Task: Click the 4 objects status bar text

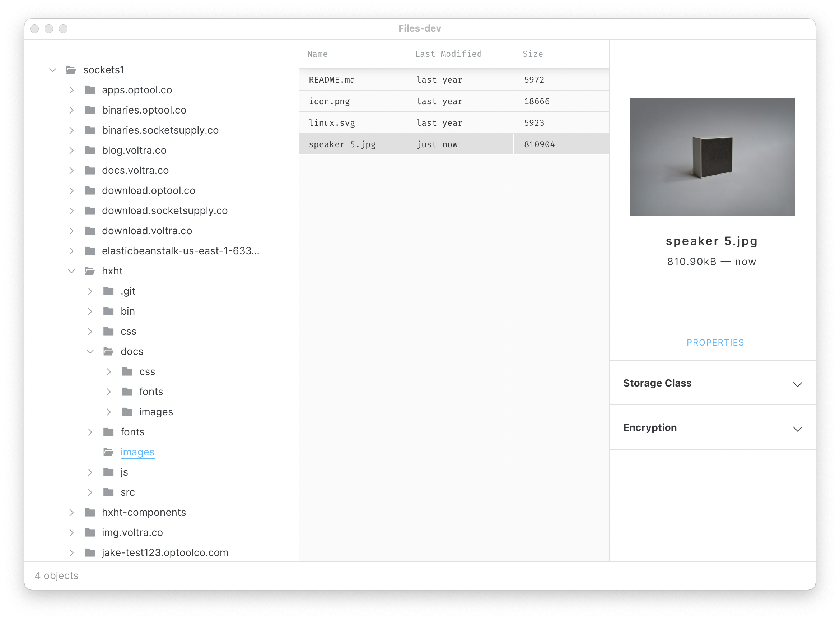Action: click(x=57, y=576)
